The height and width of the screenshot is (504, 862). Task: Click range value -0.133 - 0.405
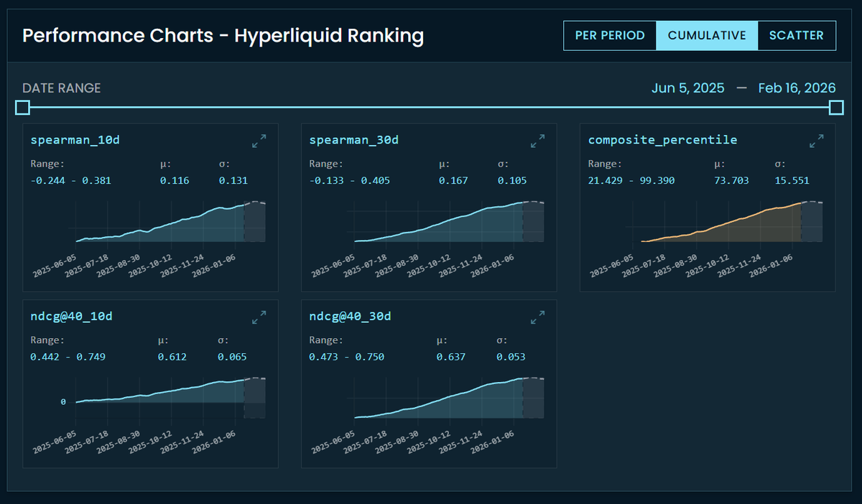[x=350, y=180]
